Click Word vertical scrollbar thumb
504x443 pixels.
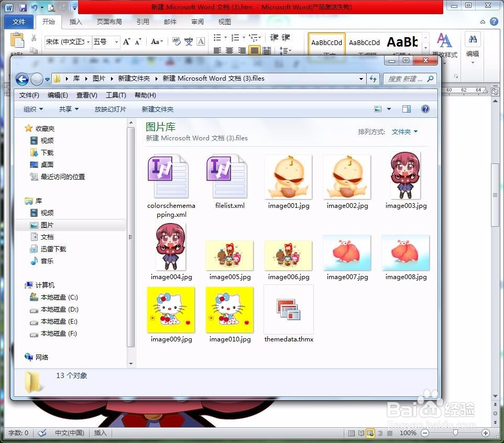(495, 195)
